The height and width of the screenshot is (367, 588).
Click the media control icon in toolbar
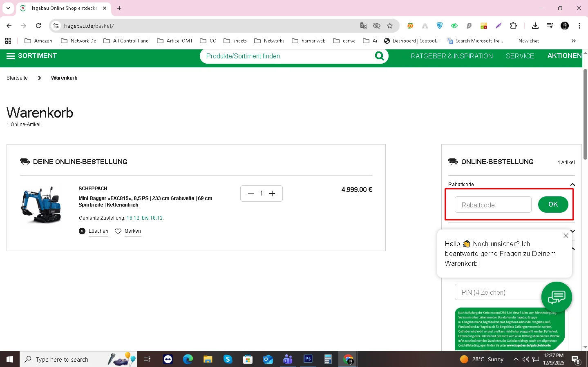(x=550, y=26)
